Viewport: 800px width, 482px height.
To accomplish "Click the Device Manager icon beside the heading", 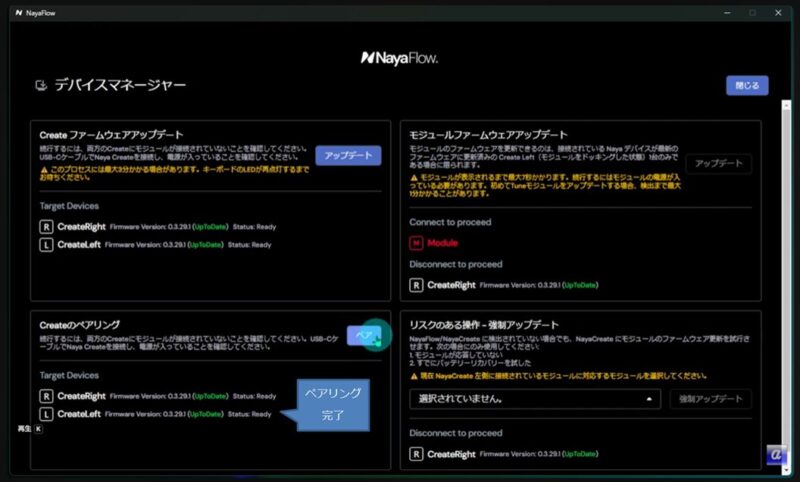I will (x=40, y=86).
